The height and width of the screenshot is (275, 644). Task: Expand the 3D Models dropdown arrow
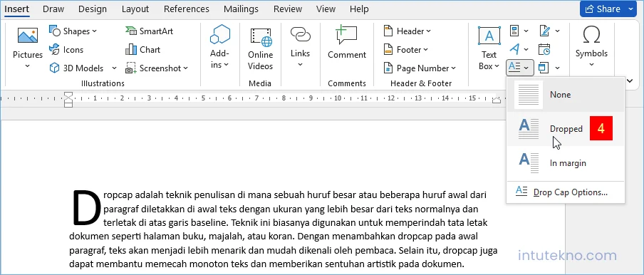point(114,68)
